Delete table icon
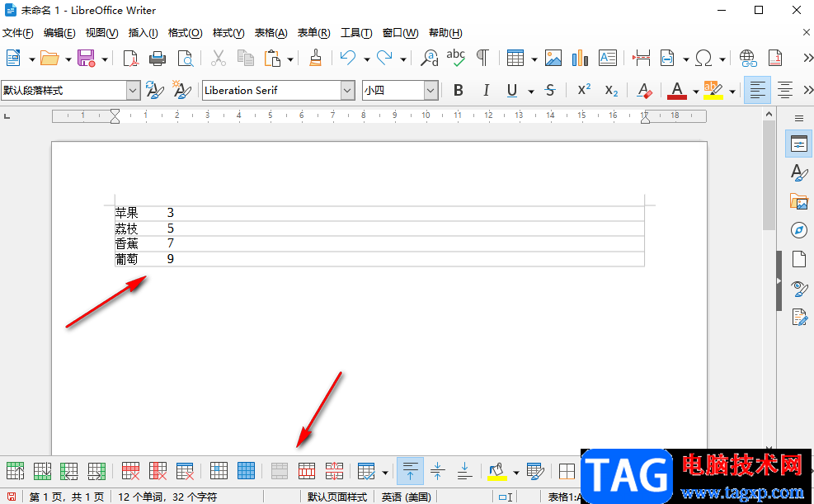Screen dimensions: 814x504 coord(185,471)
